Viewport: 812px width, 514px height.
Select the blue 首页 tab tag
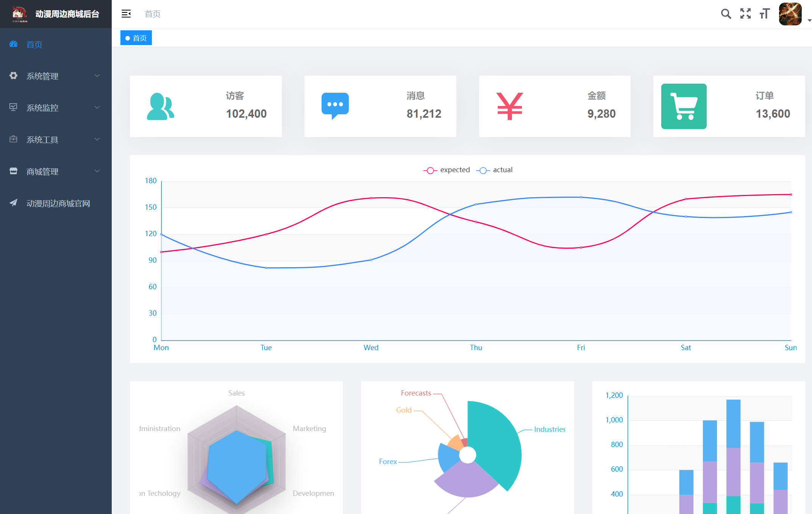tap(136, 38)
